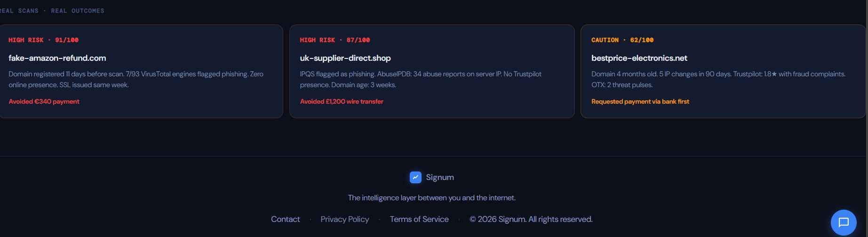Click the REAL SCANS · REAL OUTCOMES heading
Image resolution: width=868 pixels, height=237 pixels.
coord(52,10)
